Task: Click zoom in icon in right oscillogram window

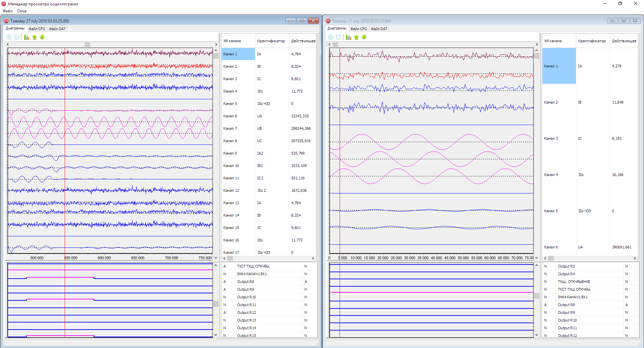Action: tap(331, 37)
